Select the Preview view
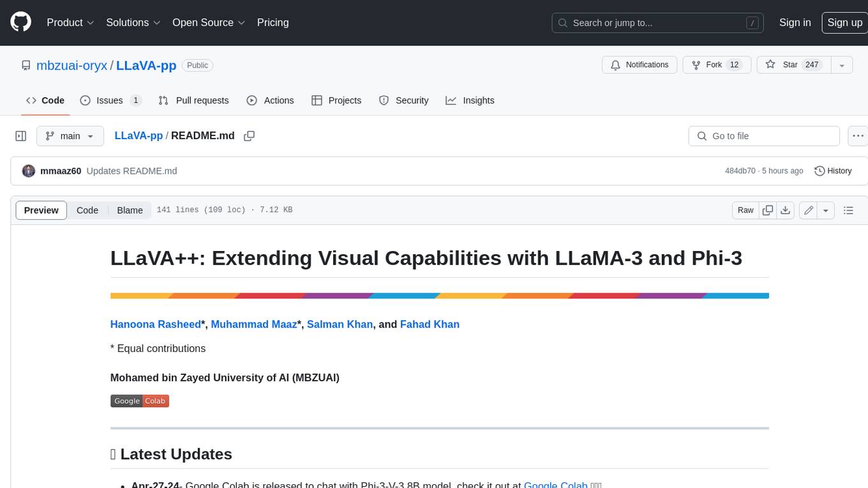Viewport: 868px width, 488px height. coord(41,210)
